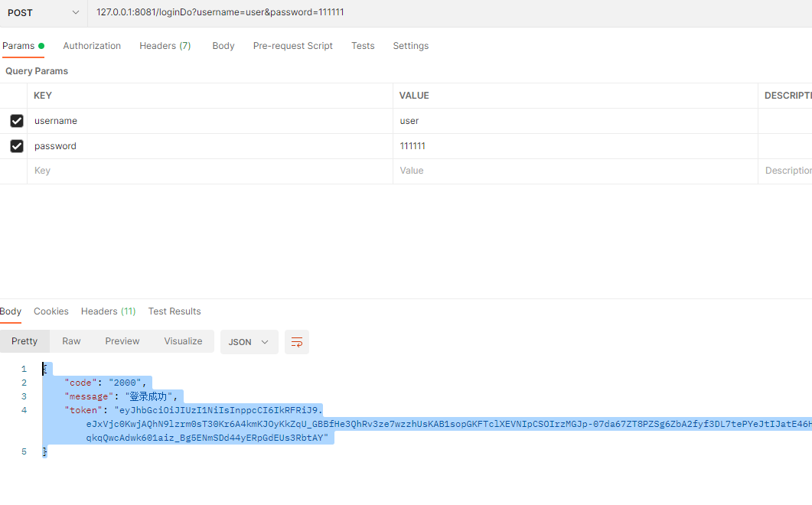Click the empty Description input field

[785, 171]
